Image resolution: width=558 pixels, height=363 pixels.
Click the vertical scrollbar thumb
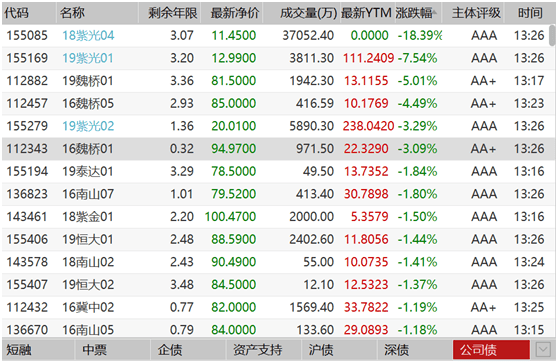552,36
